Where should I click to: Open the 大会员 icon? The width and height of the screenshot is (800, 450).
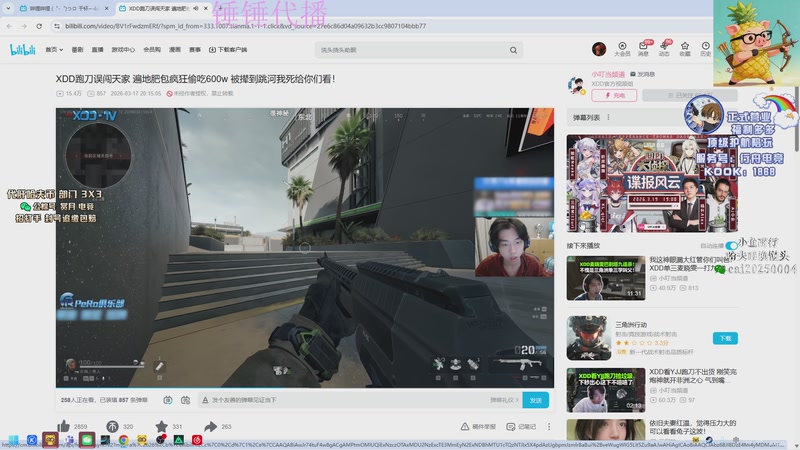[622, 49]
